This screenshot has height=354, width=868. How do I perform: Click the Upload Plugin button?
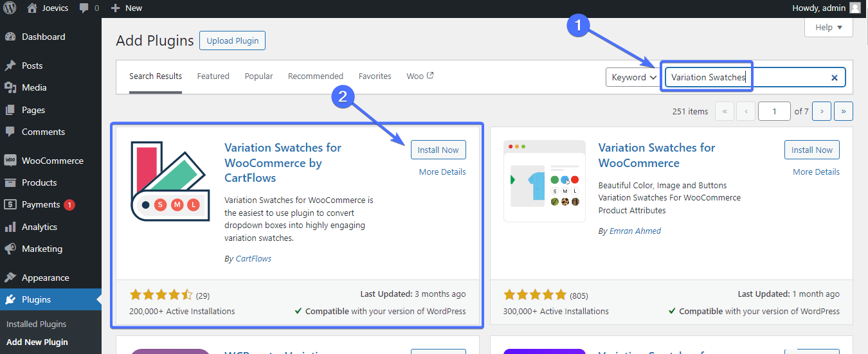(x=232, y=40)
